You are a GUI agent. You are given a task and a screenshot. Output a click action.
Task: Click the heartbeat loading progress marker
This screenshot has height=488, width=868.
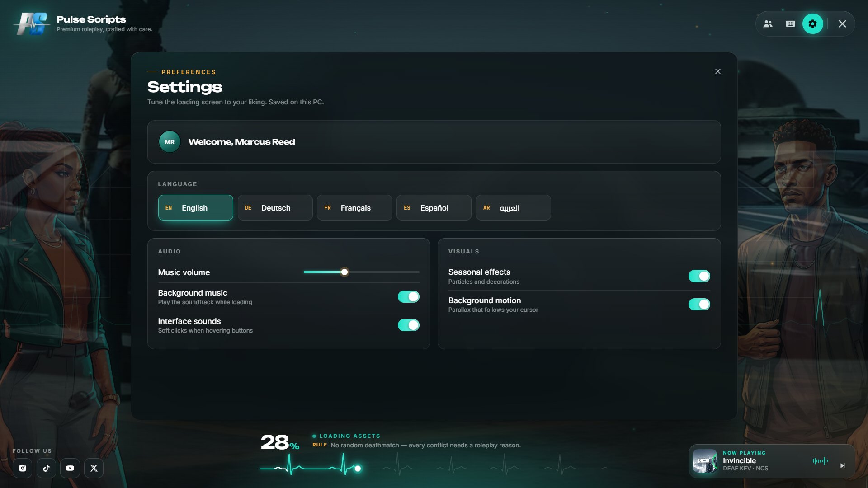click(358, 469)
